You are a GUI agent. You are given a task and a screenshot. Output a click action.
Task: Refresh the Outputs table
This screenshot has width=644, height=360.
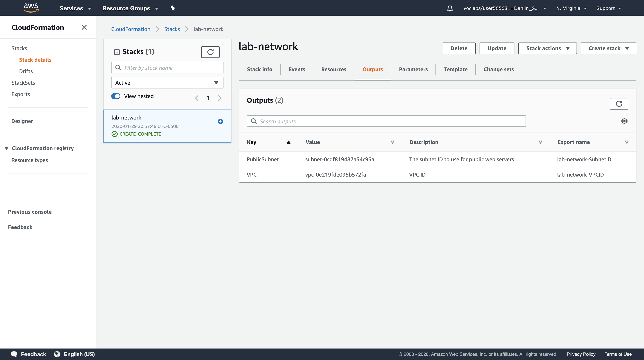pos(619,104)
